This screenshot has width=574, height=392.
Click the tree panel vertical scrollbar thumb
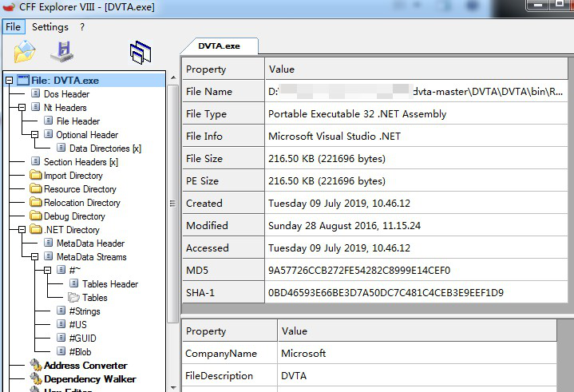coord(173,204)
